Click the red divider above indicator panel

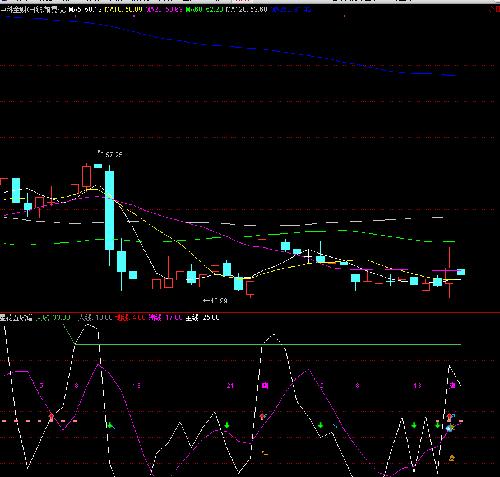coord(250,313)
